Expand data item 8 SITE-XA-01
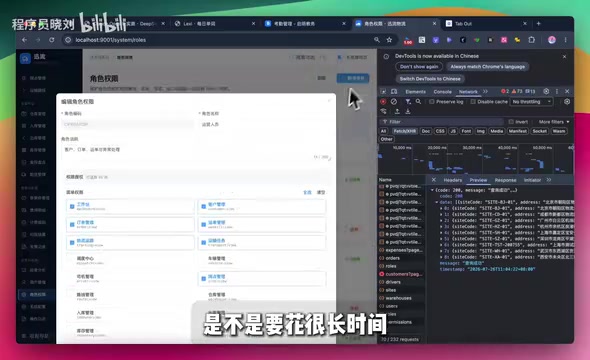This screenshot has width=590, height=360. pyautogui.click(x=441, y=257)
